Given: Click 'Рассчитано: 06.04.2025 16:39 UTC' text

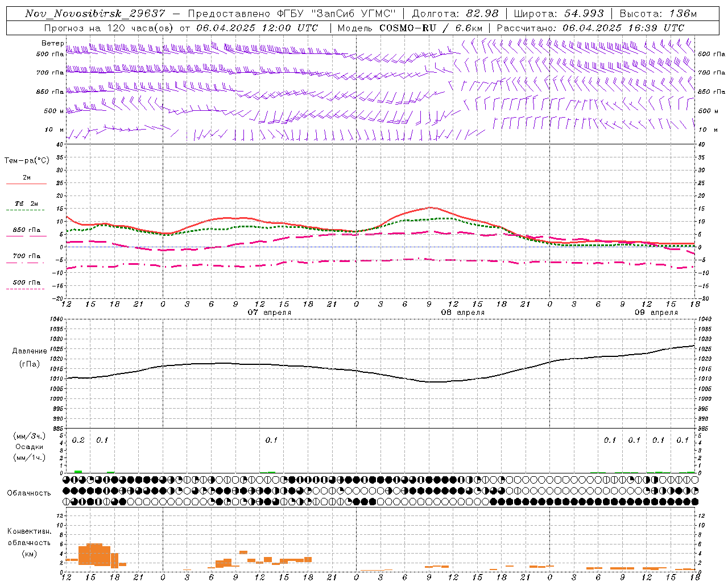Looking at the screenshot, I should (590, 28).
